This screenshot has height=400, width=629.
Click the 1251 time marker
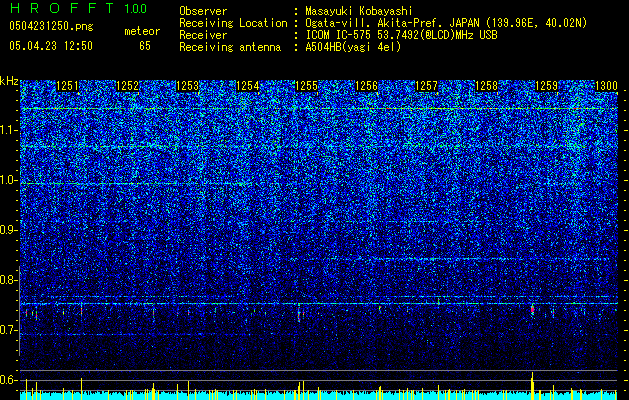(67, 86)
